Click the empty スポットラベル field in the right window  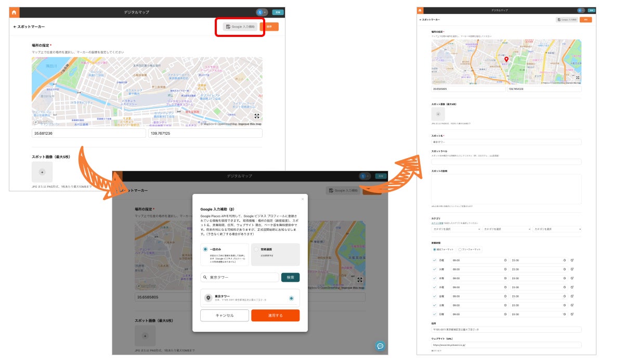click(506, 162)
